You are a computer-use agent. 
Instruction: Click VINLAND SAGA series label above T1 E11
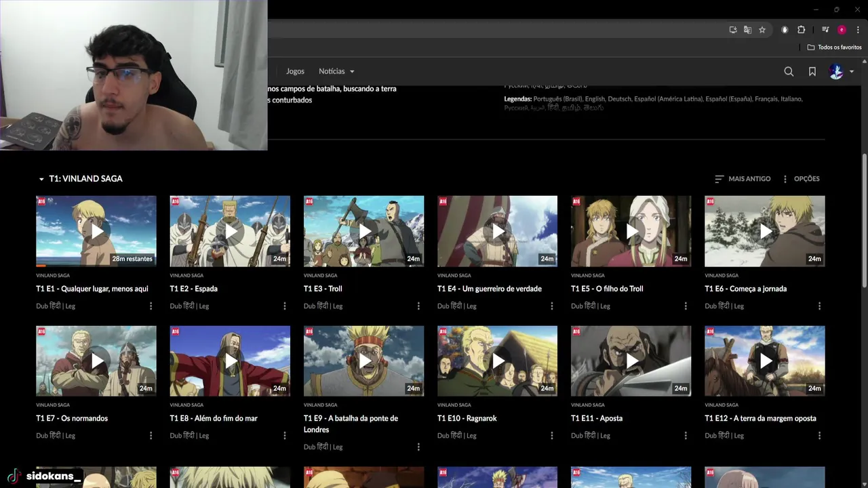point(587,405)
